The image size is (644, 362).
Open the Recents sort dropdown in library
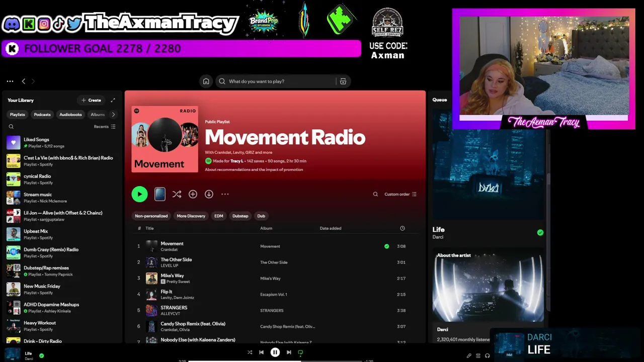tap(105, 127)
